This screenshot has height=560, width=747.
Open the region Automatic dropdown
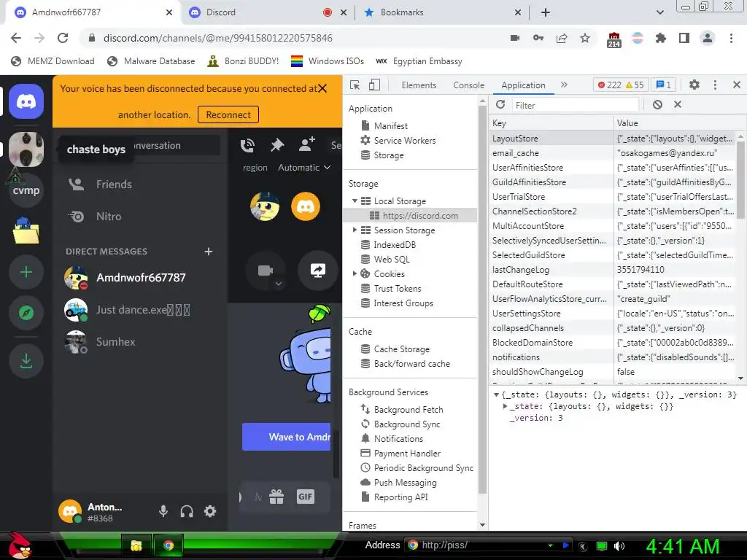coord(304,167)
